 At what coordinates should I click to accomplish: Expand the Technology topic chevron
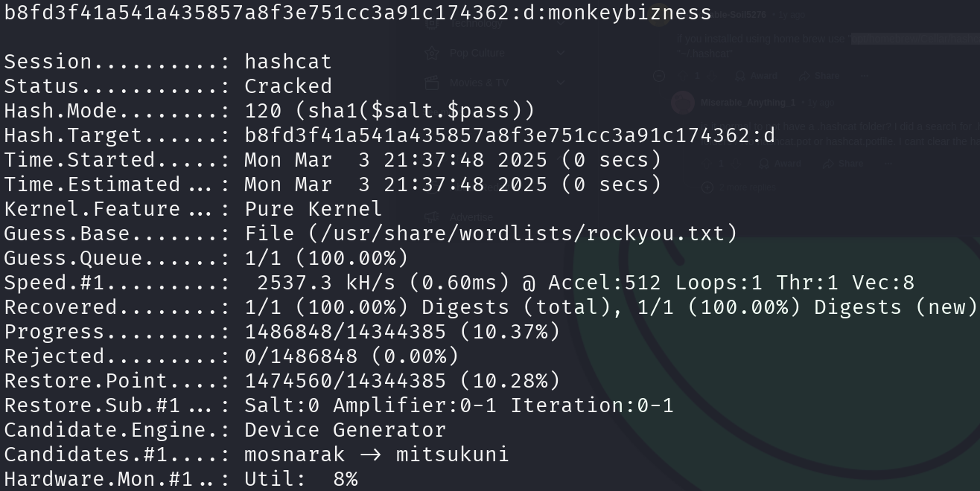click(x=561, y=23)
